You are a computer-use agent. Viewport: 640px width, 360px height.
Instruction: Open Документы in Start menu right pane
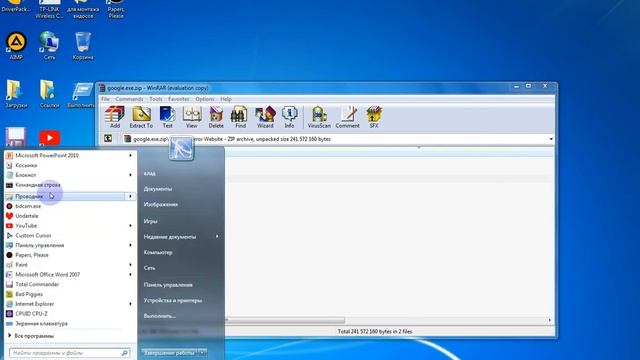[158, 189]
